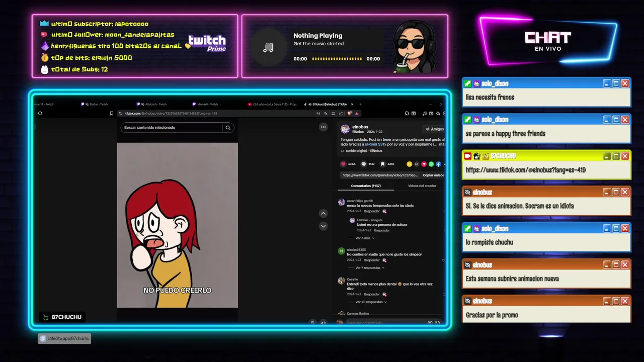The image size is (644, 362).
Task: Open oscar felipe gordill's avatar
Action: 342,202
